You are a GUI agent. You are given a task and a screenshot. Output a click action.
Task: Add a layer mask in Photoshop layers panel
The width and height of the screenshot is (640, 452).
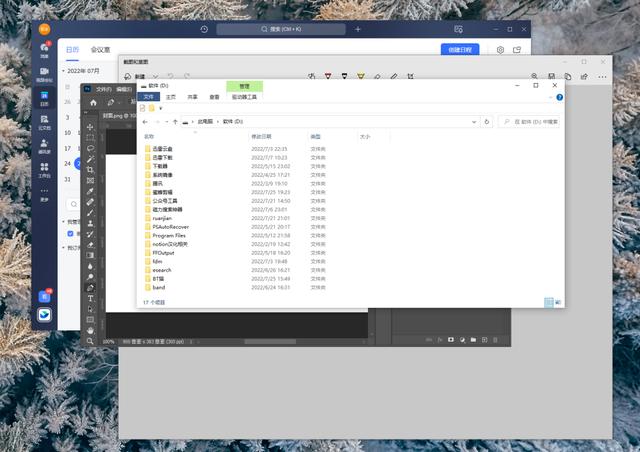451,340
